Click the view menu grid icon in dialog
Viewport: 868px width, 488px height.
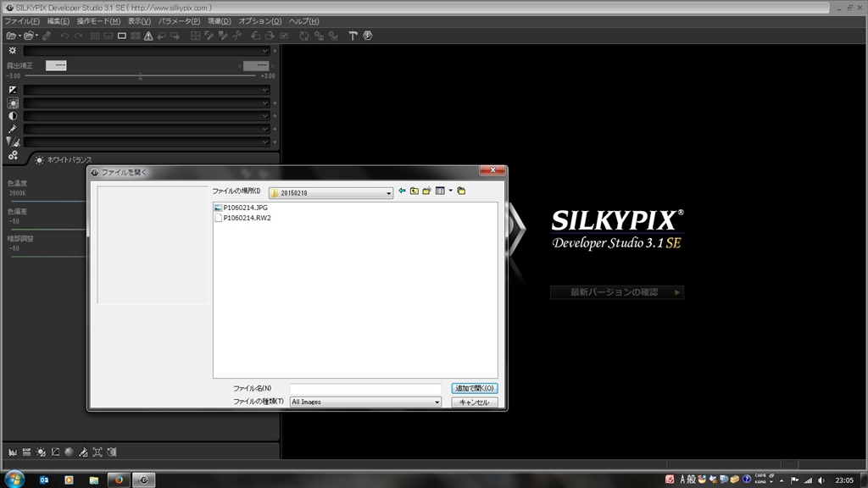tap(440, 191)
